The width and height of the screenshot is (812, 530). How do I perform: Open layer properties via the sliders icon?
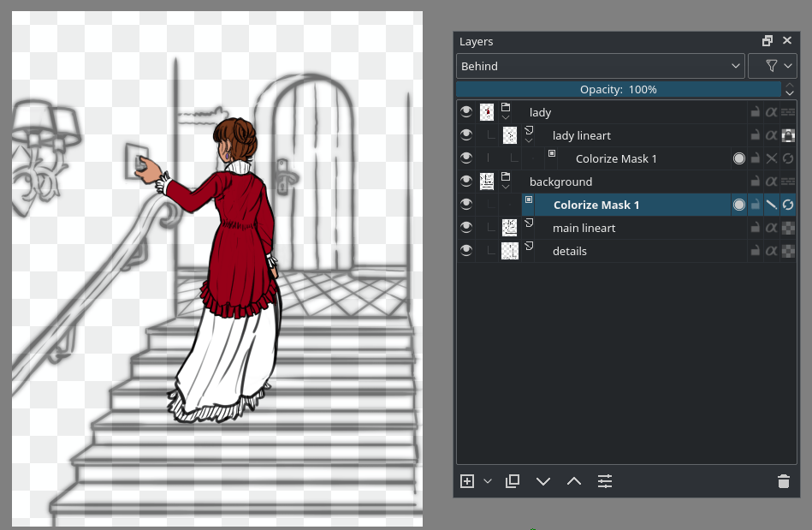point(606,481)
